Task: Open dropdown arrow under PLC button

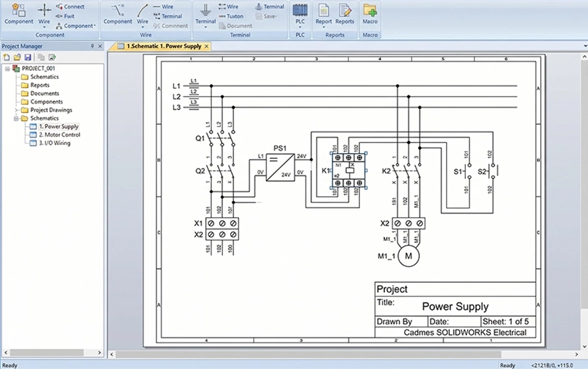Action: coord(300,28)
